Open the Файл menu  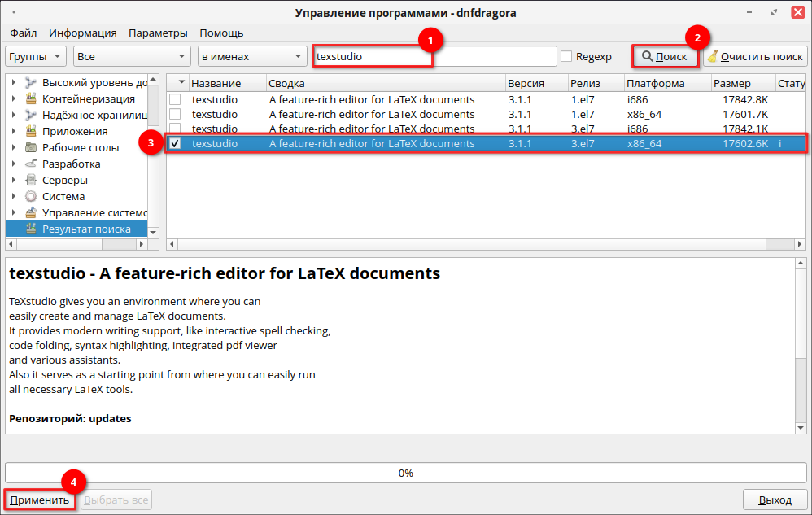[x=24, y=33]
